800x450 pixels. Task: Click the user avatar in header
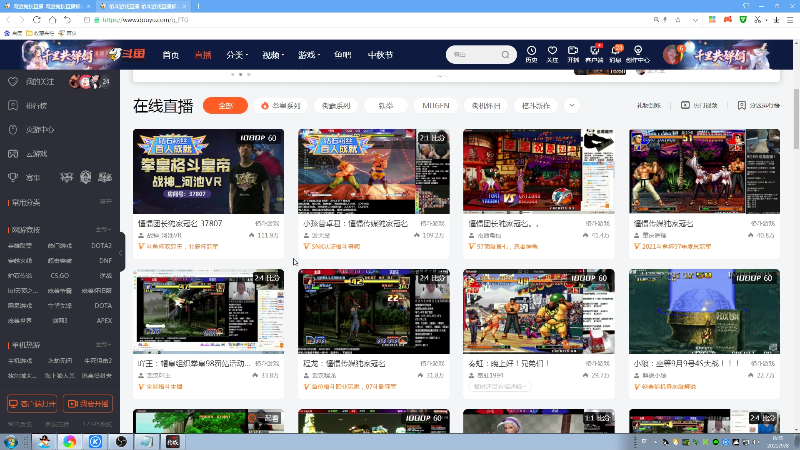click(x=672, y=55)
